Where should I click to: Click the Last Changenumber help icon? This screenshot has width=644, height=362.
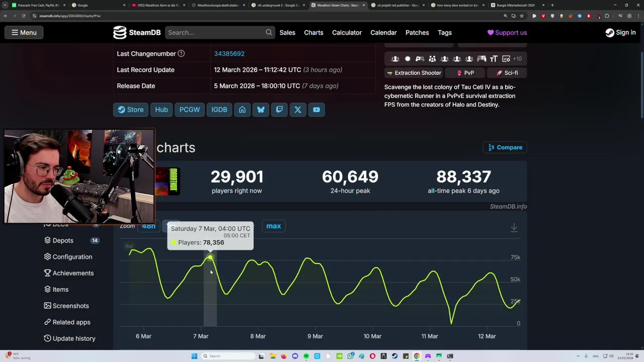coord(181,54)
